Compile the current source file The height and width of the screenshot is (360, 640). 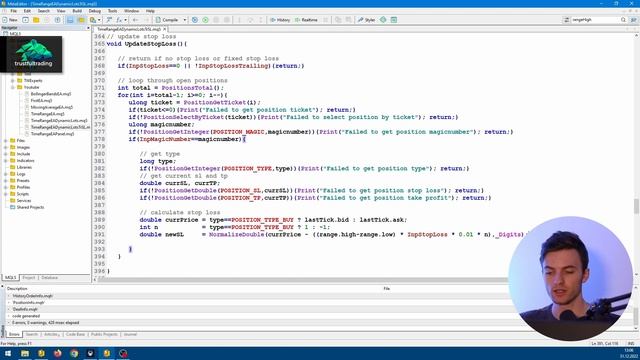point(167,20)
